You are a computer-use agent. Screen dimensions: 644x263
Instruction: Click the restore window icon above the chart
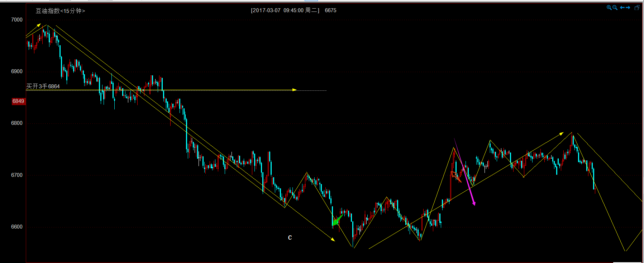[x=637, y=8]
